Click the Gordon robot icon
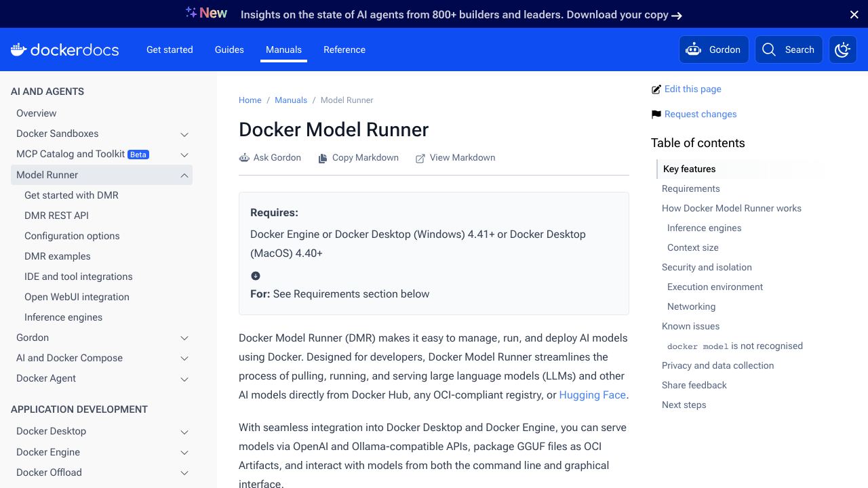The image size is (868, 488). 693,49
